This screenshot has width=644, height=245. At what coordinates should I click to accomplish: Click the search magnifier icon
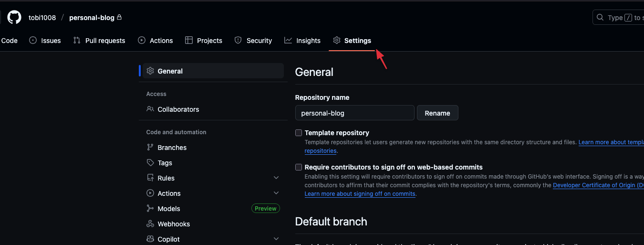coord(600,18)
